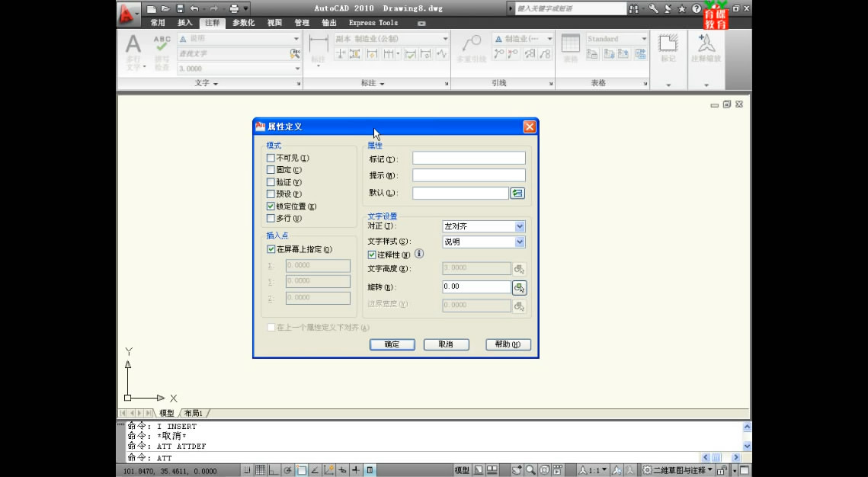Screen dimensions: 868x477
Task: Switch to the 管理 ribbon tab
Action: 302,23
